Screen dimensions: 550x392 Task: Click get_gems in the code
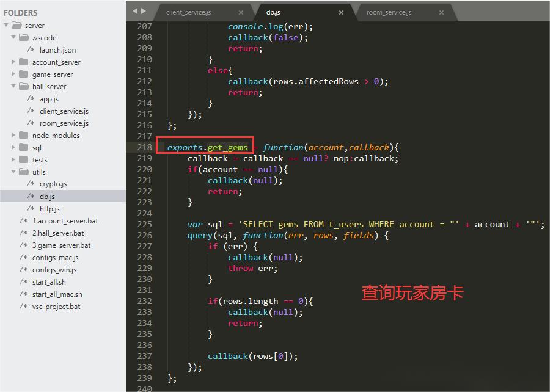(x=228, y=148)
